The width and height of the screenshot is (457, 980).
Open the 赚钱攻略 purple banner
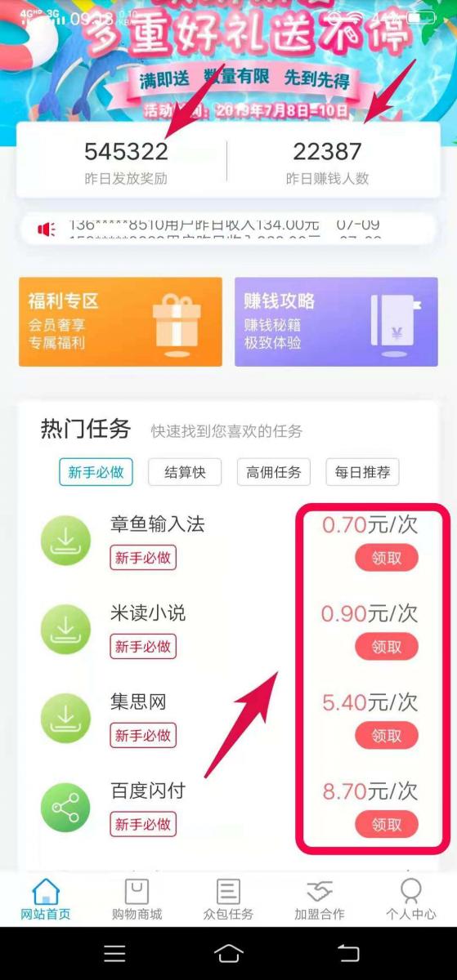click(336, 322)
